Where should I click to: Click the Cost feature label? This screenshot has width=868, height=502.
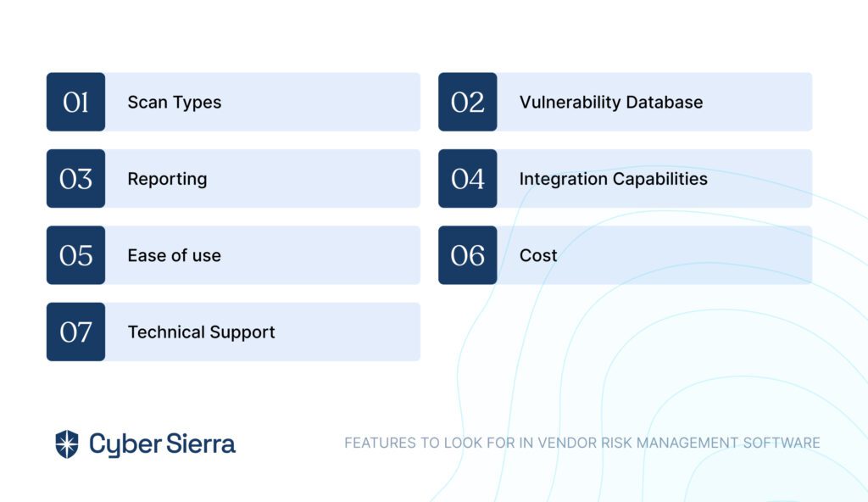[x=538, y=255]
